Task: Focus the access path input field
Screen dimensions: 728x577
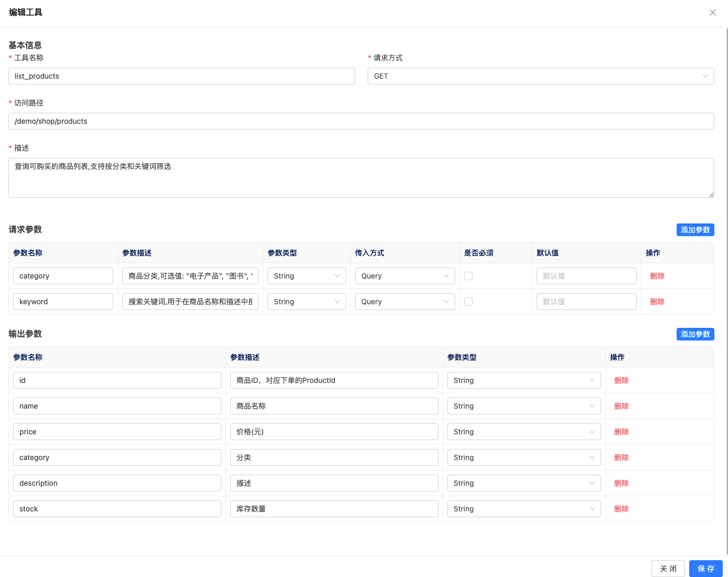Action: coord(361,121)
